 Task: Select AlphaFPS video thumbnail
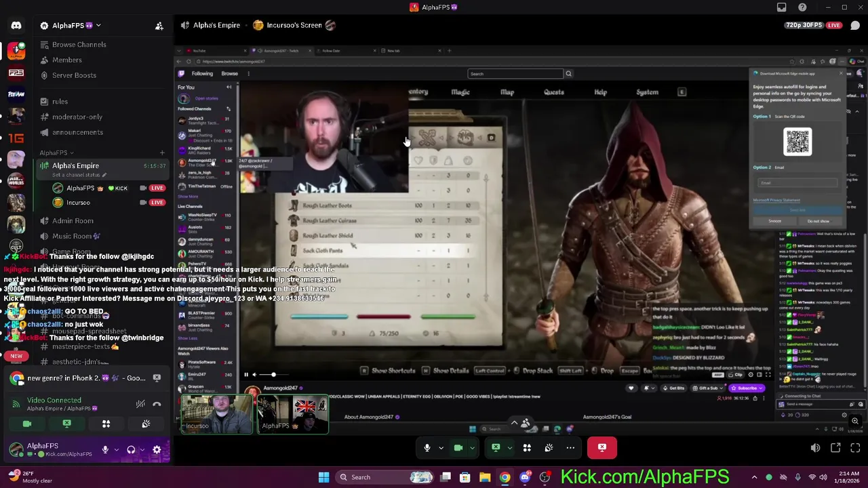coord(293,414)
